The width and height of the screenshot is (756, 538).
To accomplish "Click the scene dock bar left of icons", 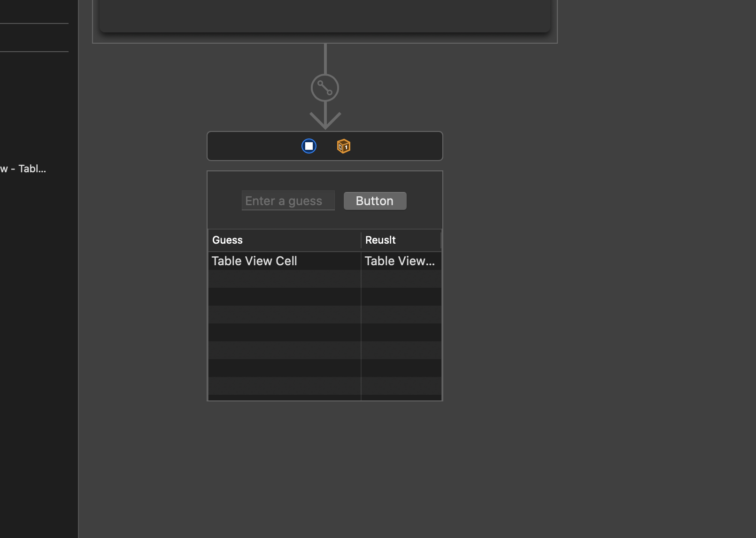I will (254, 146).
